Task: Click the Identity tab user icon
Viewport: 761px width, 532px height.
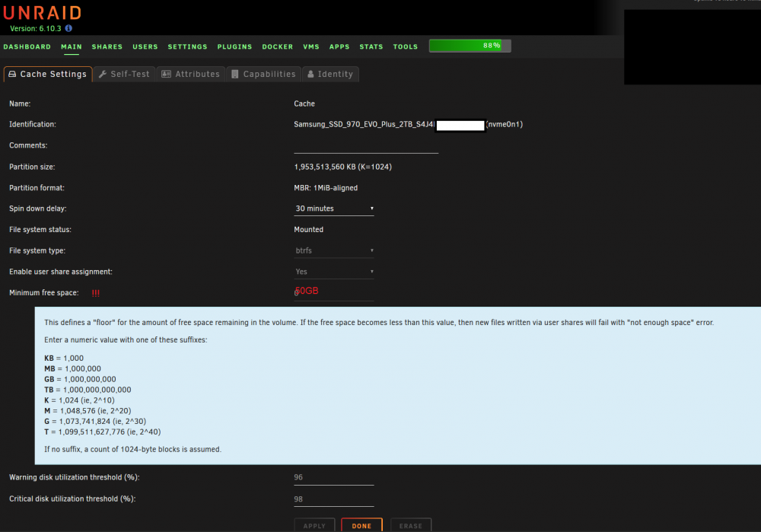Action: click(310, 75)
